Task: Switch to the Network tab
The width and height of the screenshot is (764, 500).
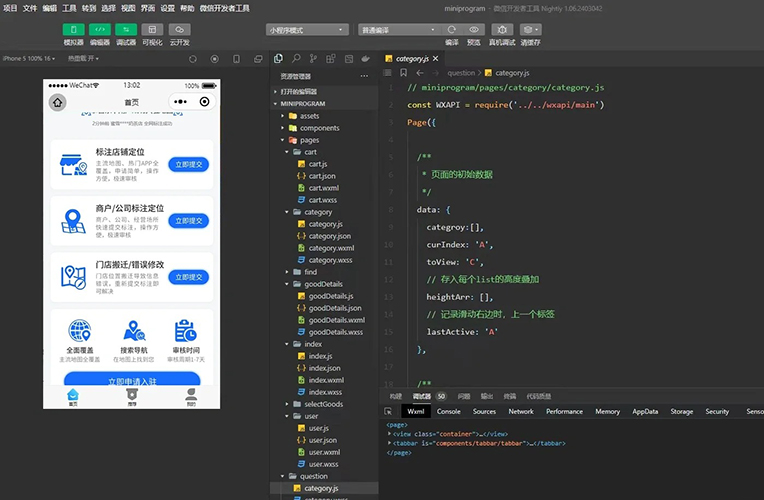Action: coord(521,411)
